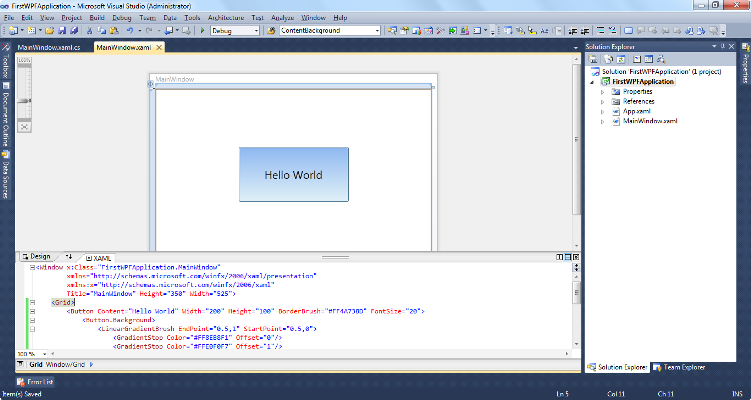Expand the Properties folder node

[603, 91]
